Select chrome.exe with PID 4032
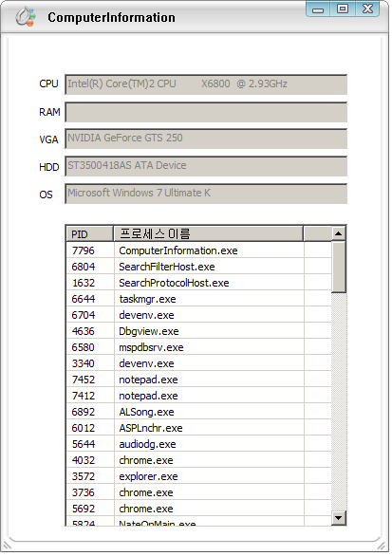The height and width of the screenshot is (556, 392). pyautogui.click(x=198, y=460)
